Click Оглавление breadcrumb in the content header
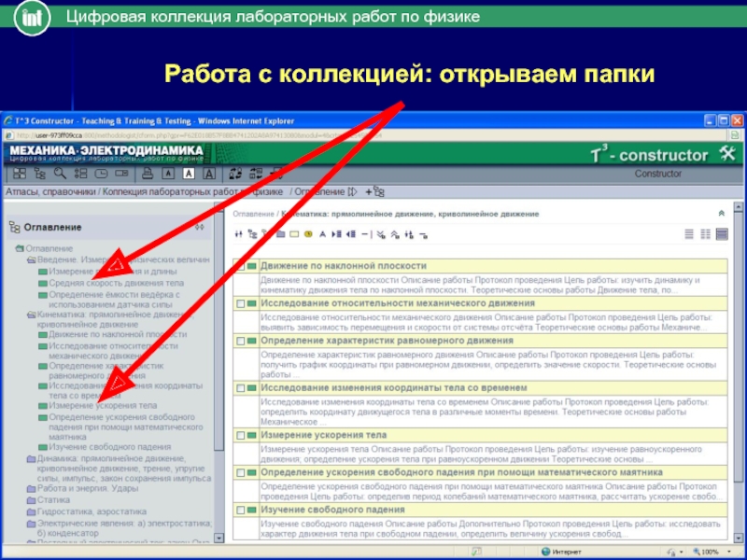The height and width of the screenshot is (560, 747). click(x=253, y=214)
